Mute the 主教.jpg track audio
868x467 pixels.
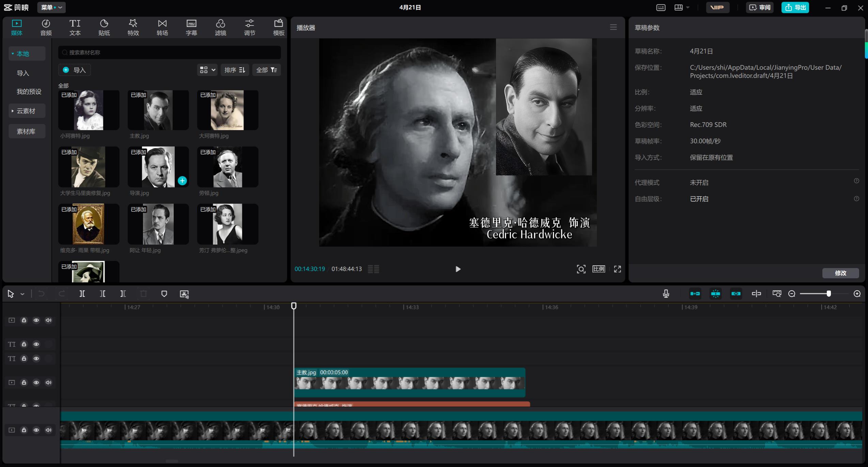pos(49,383)
